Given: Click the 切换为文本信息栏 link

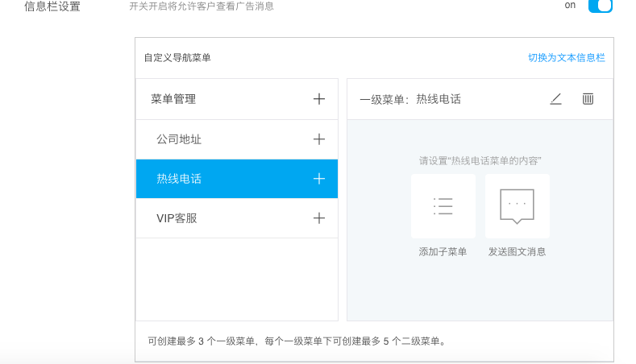Looking at the screenshot, I should [x=566, y=58].
